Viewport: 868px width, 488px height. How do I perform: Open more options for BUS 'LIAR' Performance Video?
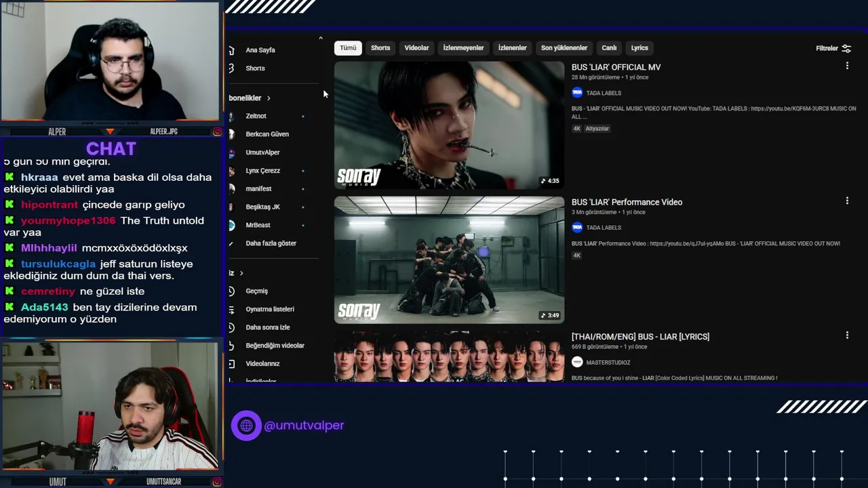[847, 201]
